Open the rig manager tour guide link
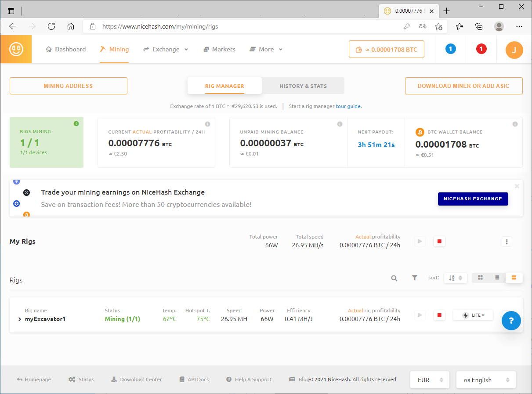The image size is (532, 394). 349,106
